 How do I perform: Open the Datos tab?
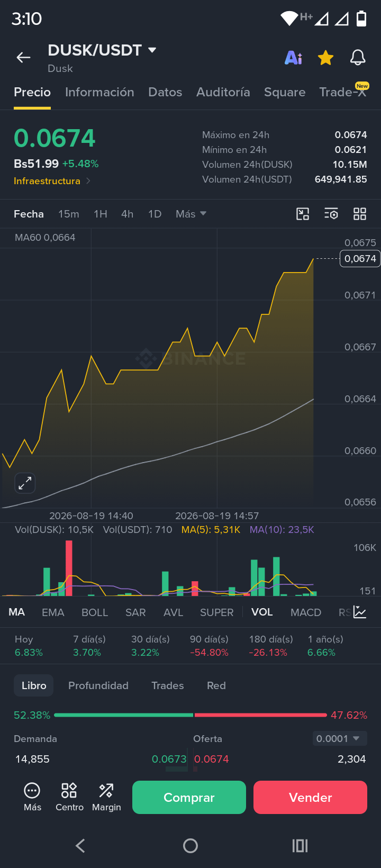tap(165, 92)
